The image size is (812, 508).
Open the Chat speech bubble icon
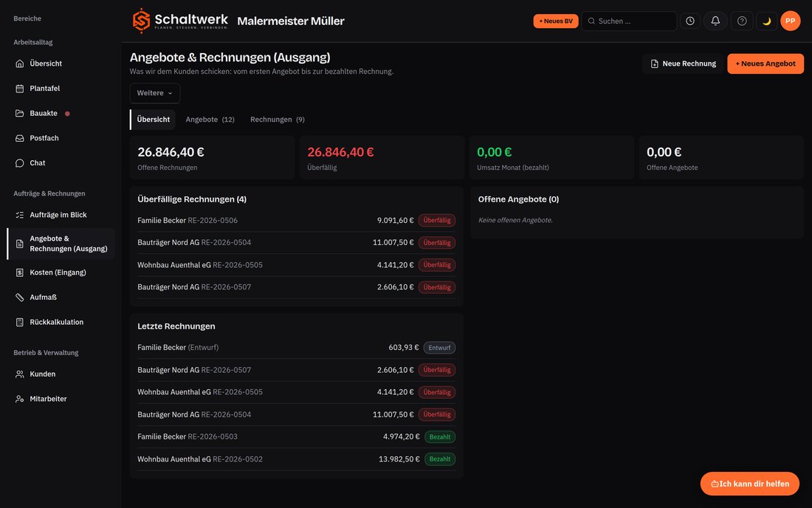[20, 163]
